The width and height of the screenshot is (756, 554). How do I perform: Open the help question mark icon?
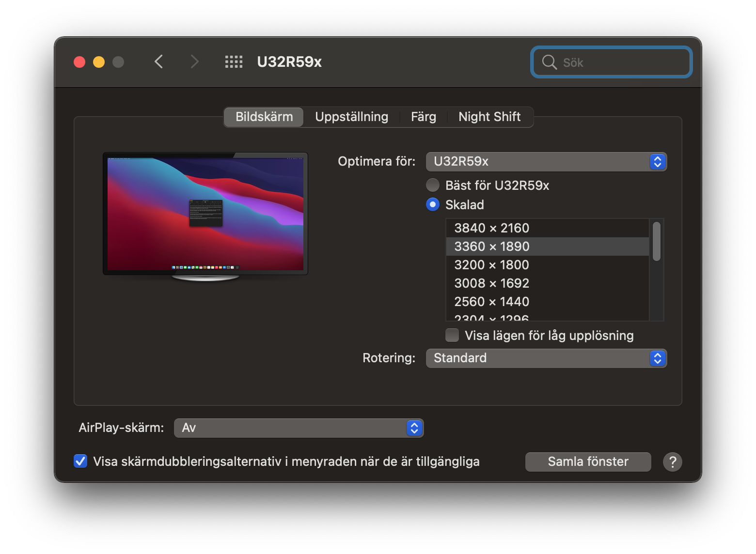(x=673, y=462)
